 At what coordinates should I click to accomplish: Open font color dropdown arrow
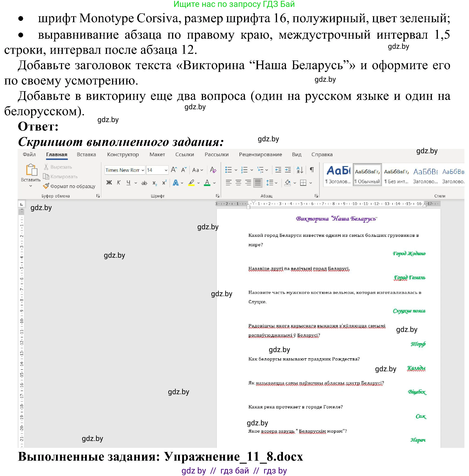coord(214,183)
